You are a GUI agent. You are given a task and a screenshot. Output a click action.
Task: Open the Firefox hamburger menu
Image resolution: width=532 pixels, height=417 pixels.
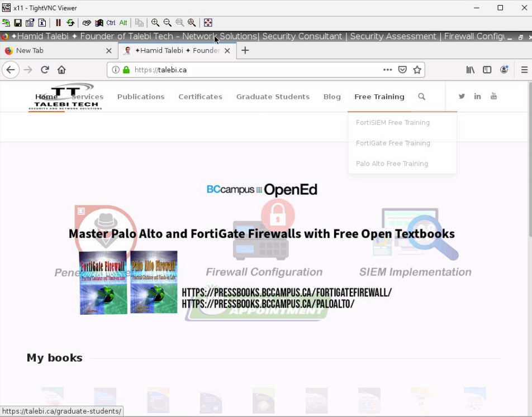[x=524, y=70]
